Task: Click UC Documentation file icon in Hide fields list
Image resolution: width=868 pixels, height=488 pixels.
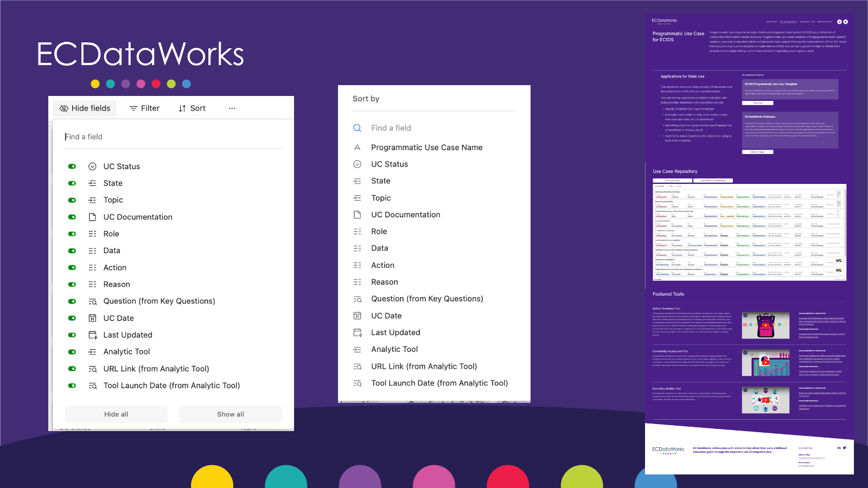Action: 92,217
